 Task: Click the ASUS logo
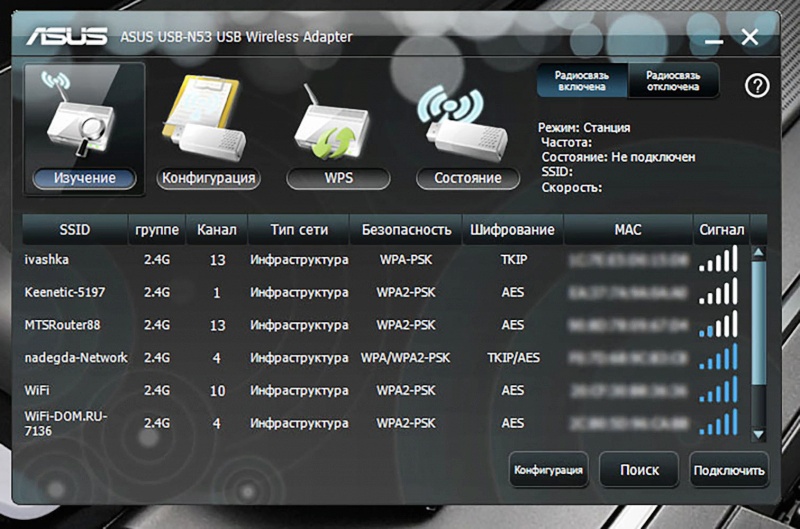tap(66, 37)
